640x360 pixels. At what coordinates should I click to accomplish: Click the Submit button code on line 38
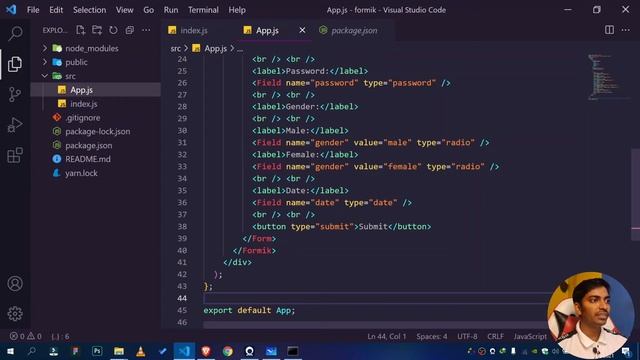tap(341, 227)
